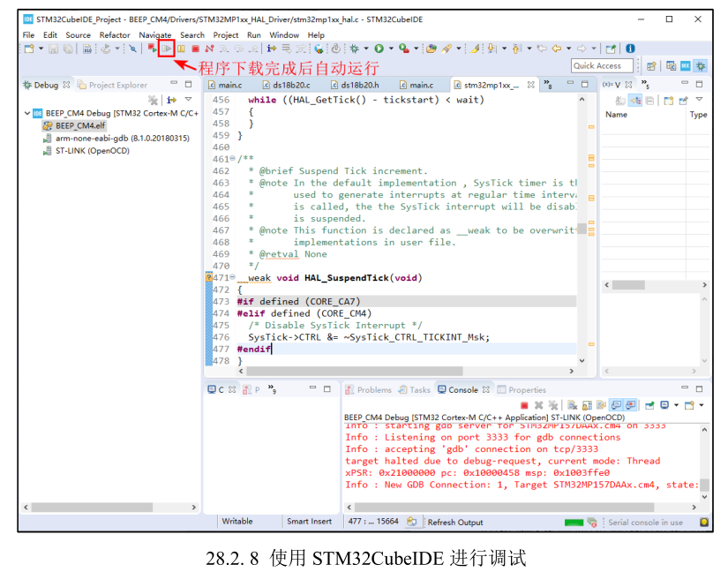728x572 pixels.
Task: Collapse the comment fold at line 461
Action: [x=233, y=158]
